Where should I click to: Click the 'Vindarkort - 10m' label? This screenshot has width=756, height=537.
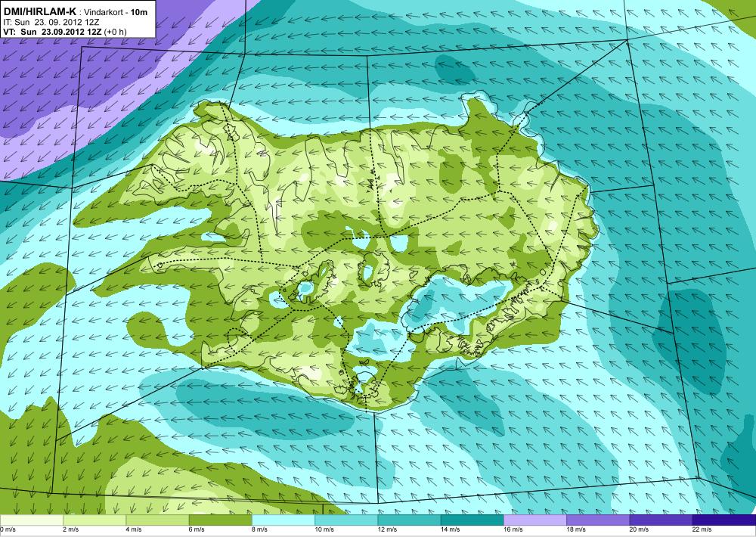(117, 12)
